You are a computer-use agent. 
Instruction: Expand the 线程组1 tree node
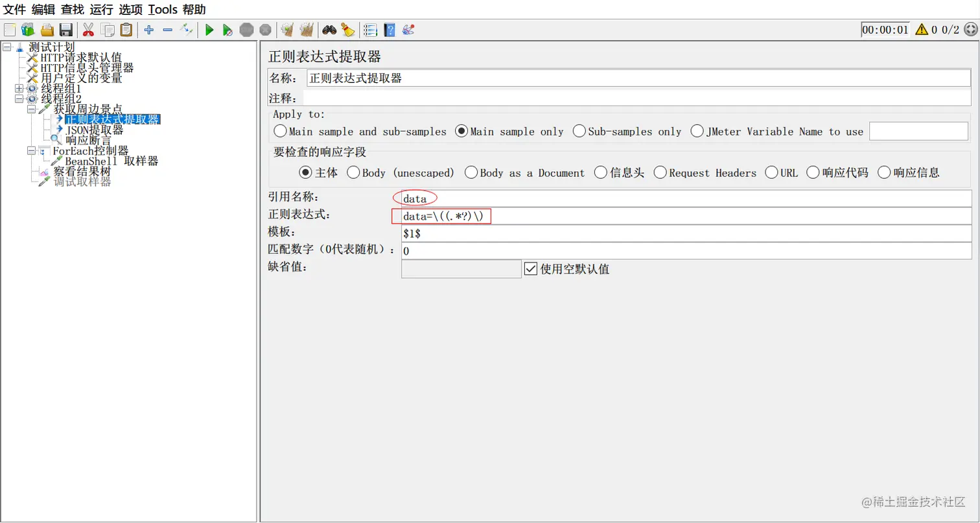point(19,88)
